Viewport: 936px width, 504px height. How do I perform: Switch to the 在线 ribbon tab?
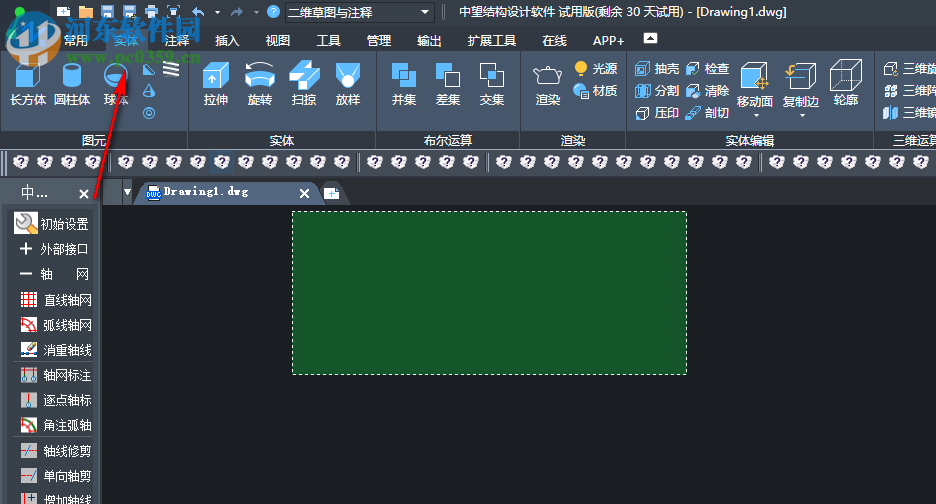(554, 41)
